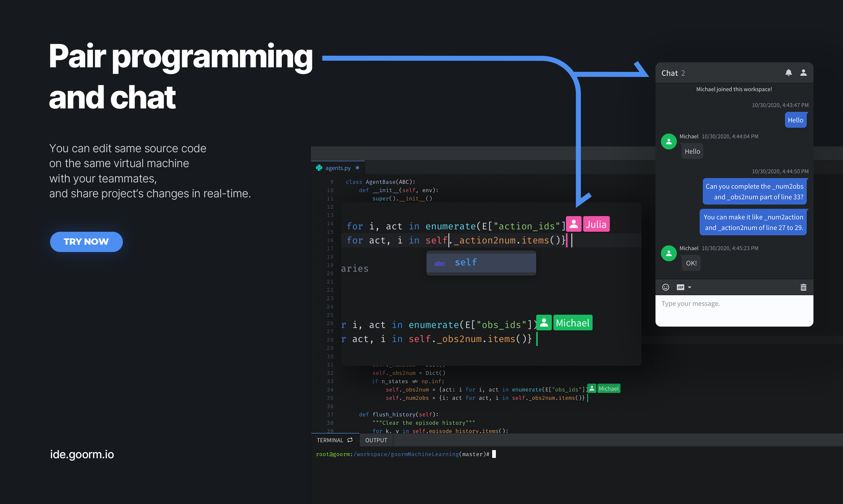Switch to the OUTPUT tab
Image resolution: width=843 pixels, height=504 pixels.
point(376,440)
